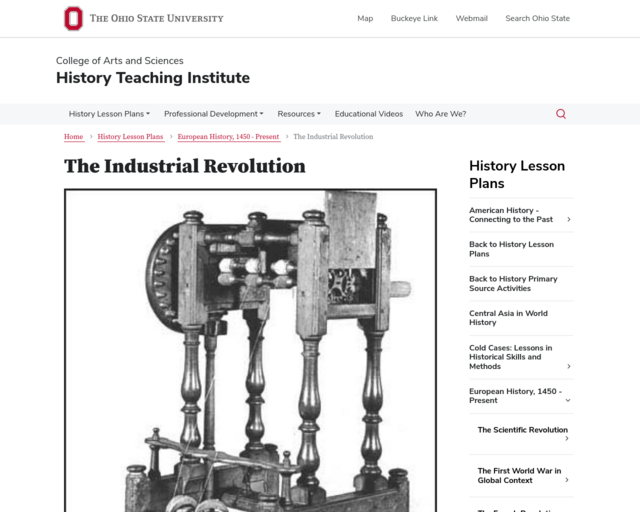
Task: Open Central Asia in World History
Action: (x=508, y=318)
